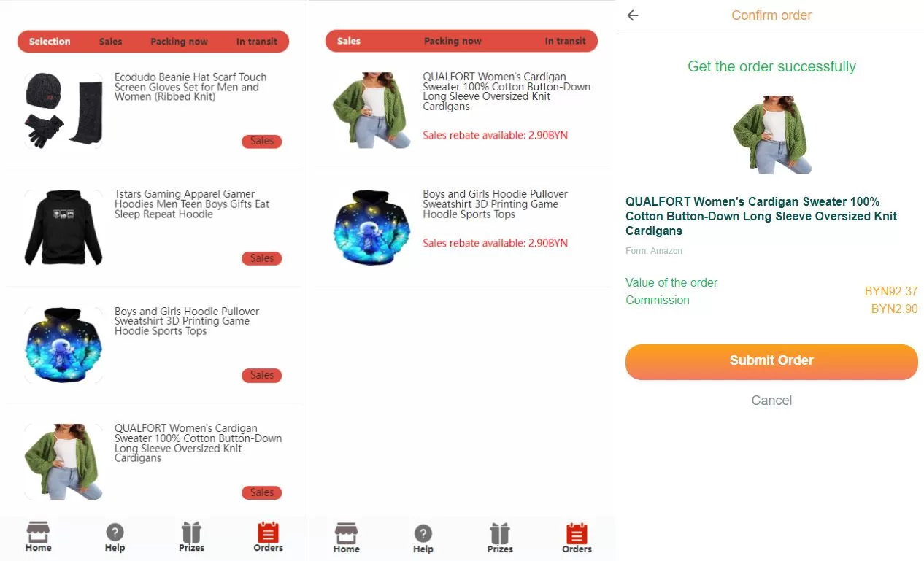Screen dimensions: 924x561
Task: Click Sales button for Tstars Gaming Hoodie
Action: [x=261, y=258]
